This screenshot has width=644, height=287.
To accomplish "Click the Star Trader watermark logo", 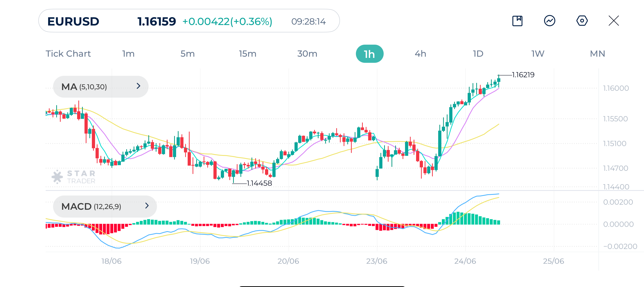I will [74, 176].
